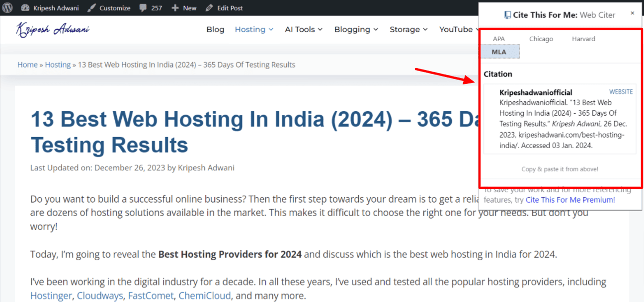Click the plus New icon
The width and height of the screenshot is (644, 302).
click(175, 8)
